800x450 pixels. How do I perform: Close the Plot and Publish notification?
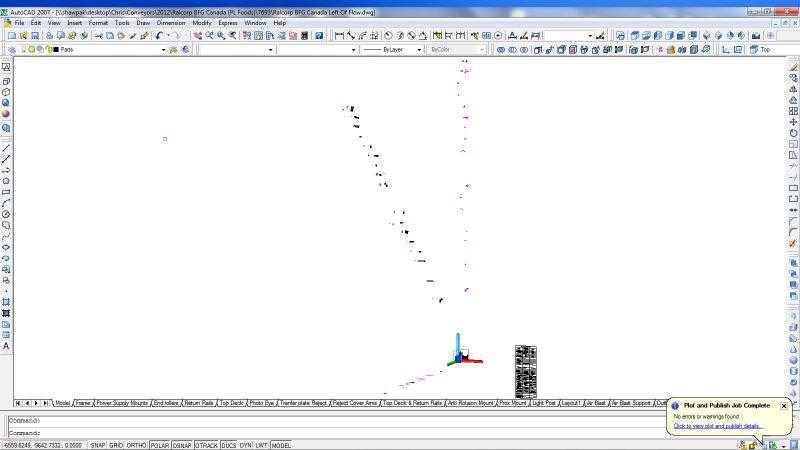pyautogui.click(x=784, y=406)
